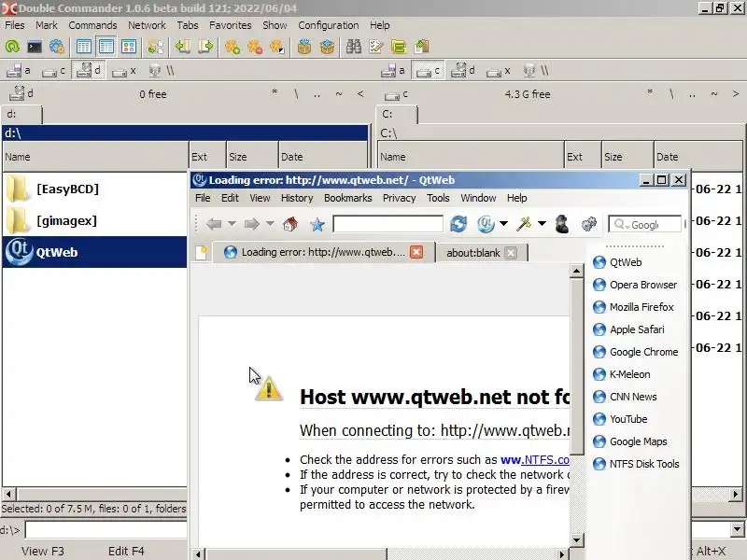
Task: Sort left panel by Name column
Action: pyautogui.click(x=95, y=157)
